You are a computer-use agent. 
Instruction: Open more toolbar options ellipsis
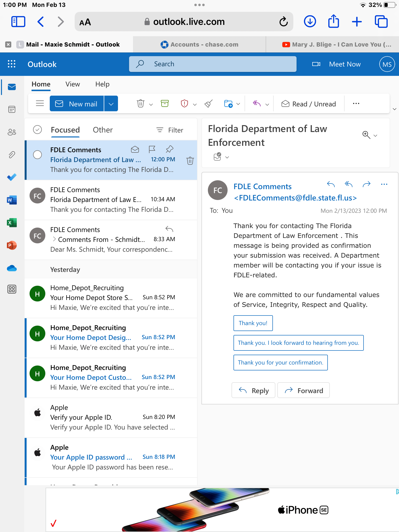pos(356,103)
